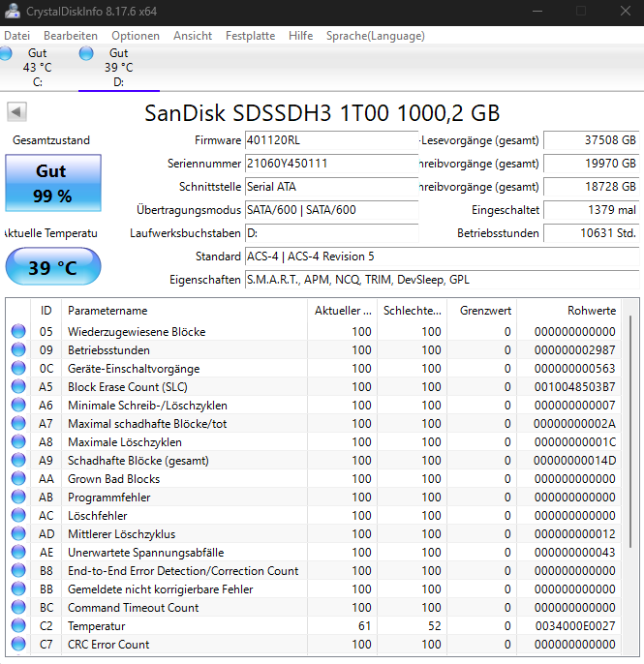Image resolution: width=644 pixels, height=664 pixels.
Task: Select status circle for drive D:
Action: 86,53
